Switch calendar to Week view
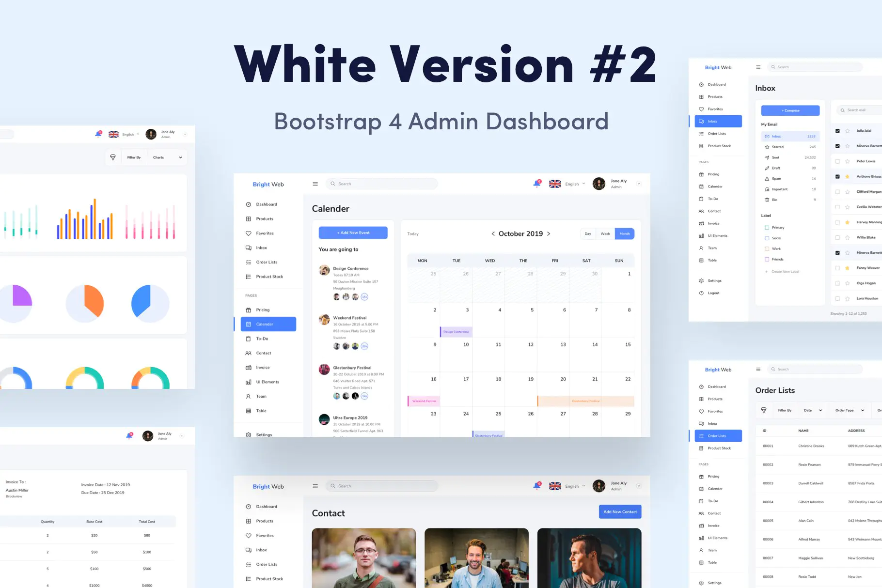This screenshot has width=882, height=588. 605,234
